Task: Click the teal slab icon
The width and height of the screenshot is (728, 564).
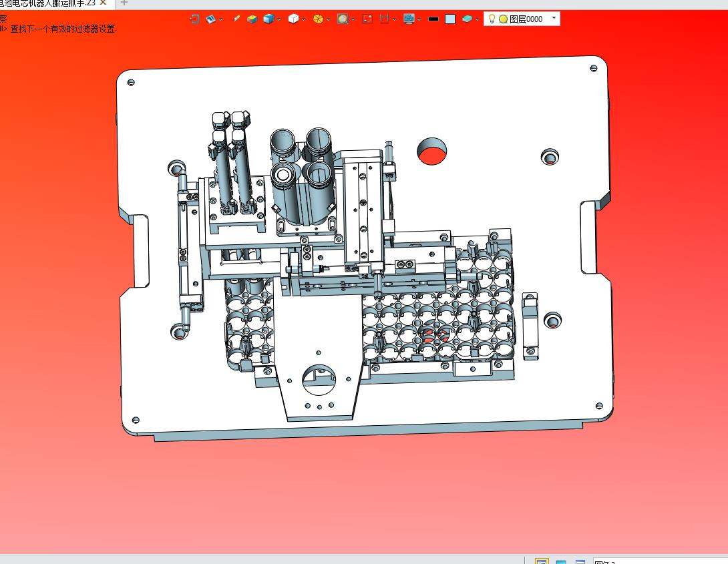Action: pyautogui.click(x=467, y=19)
